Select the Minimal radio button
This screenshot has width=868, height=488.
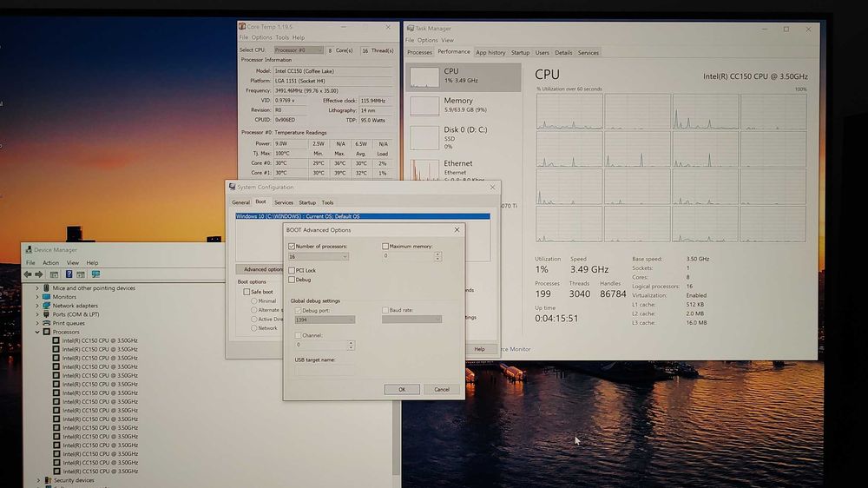(x=254, y=300)
